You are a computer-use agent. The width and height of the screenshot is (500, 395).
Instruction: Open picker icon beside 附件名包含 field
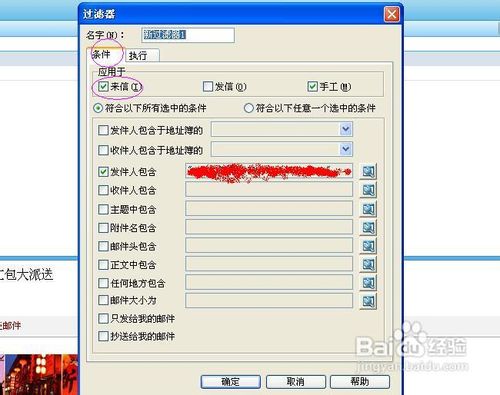368,228
